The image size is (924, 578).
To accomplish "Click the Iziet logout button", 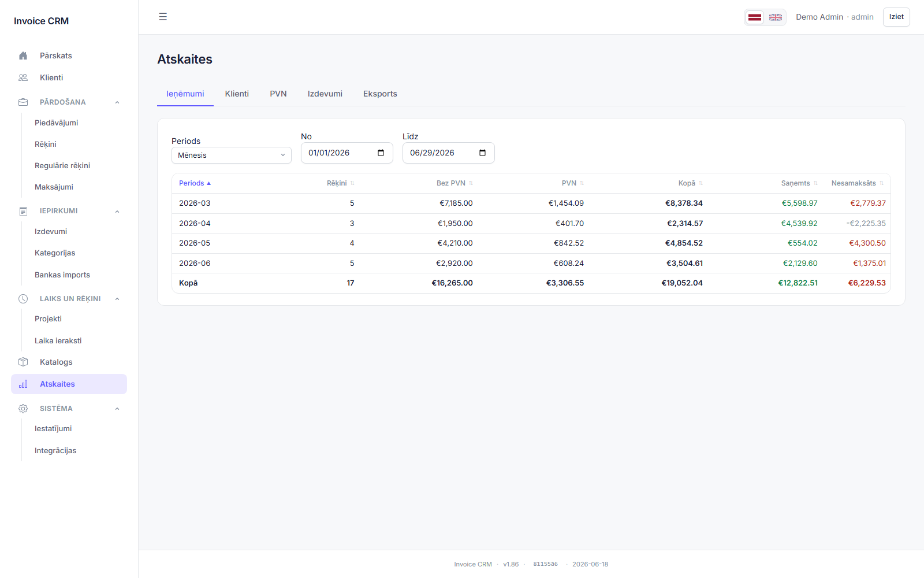I will pos(896,17).
